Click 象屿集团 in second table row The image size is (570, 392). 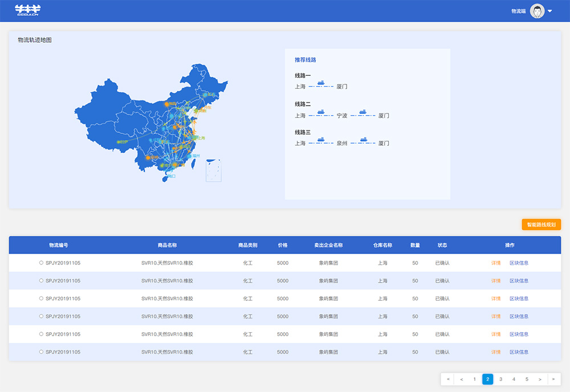point(329,281)
